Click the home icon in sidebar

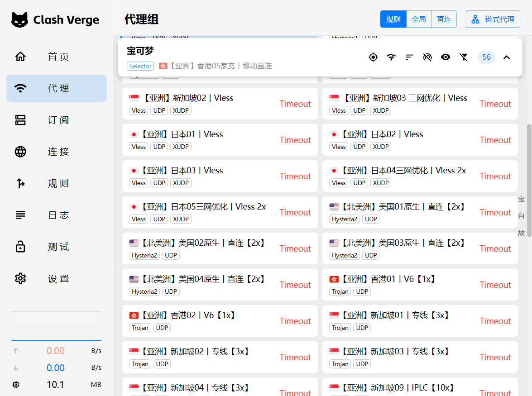[x=20, y=57]
